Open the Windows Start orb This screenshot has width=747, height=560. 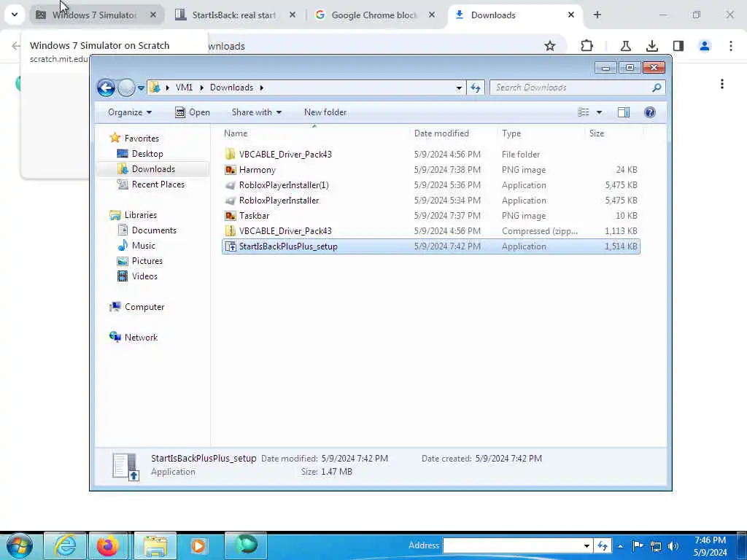(x=19, y=545)
